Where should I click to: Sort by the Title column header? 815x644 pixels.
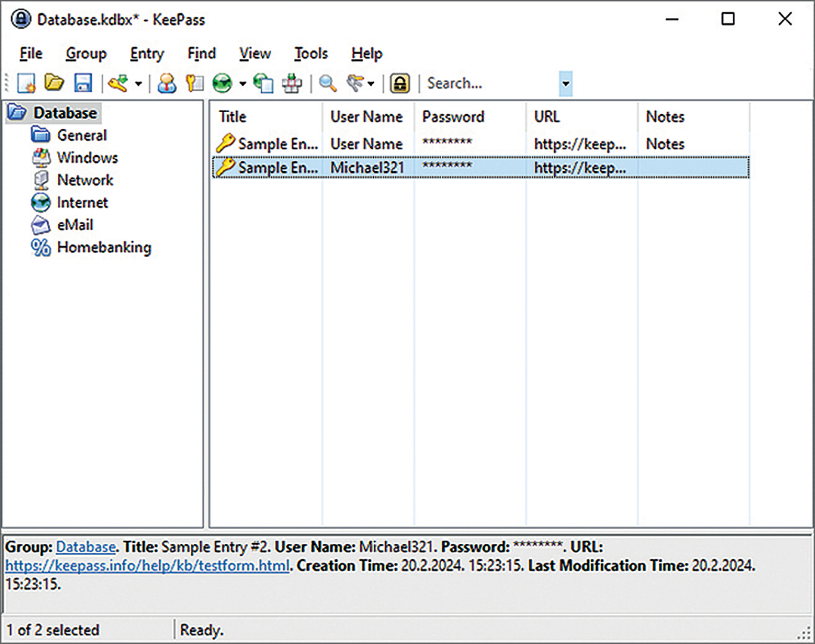tap(266, 117)
